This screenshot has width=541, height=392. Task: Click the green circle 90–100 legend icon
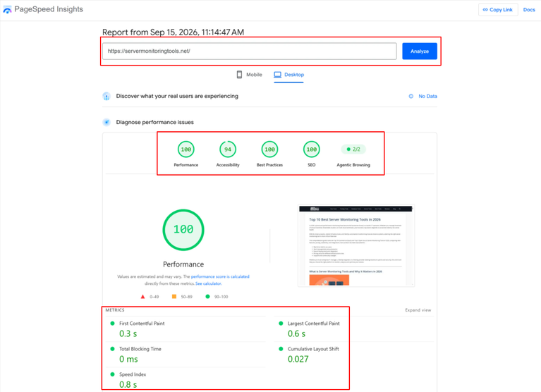click(x=207, y=297)
